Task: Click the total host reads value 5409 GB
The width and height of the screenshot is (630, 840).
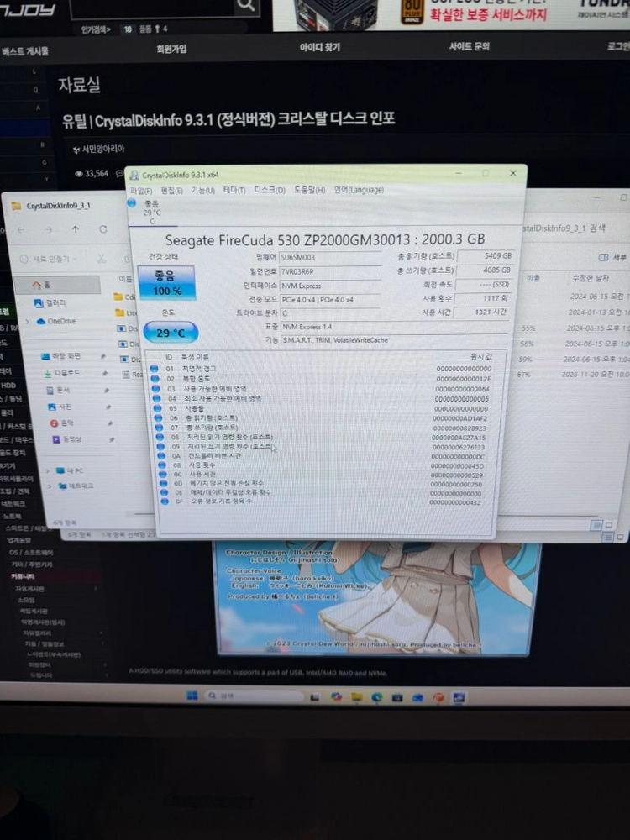Action: (485, 256)
